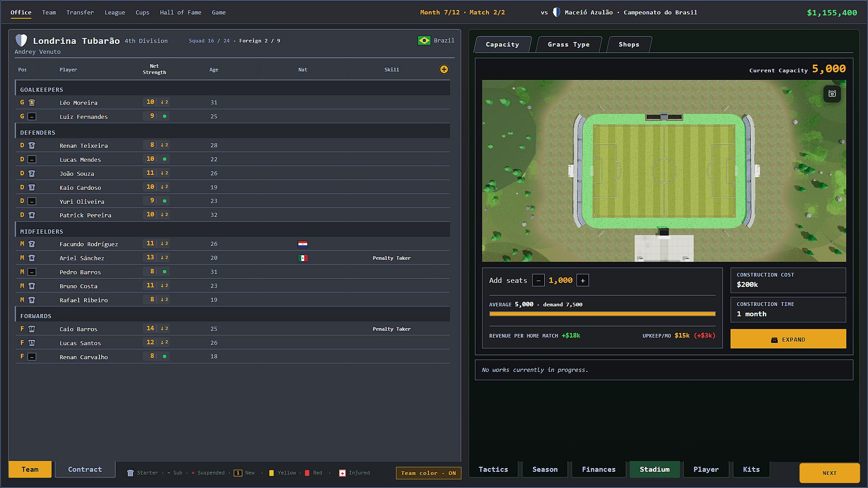
Task: Decrease added seats with minus button
Action: pos(538,281)
